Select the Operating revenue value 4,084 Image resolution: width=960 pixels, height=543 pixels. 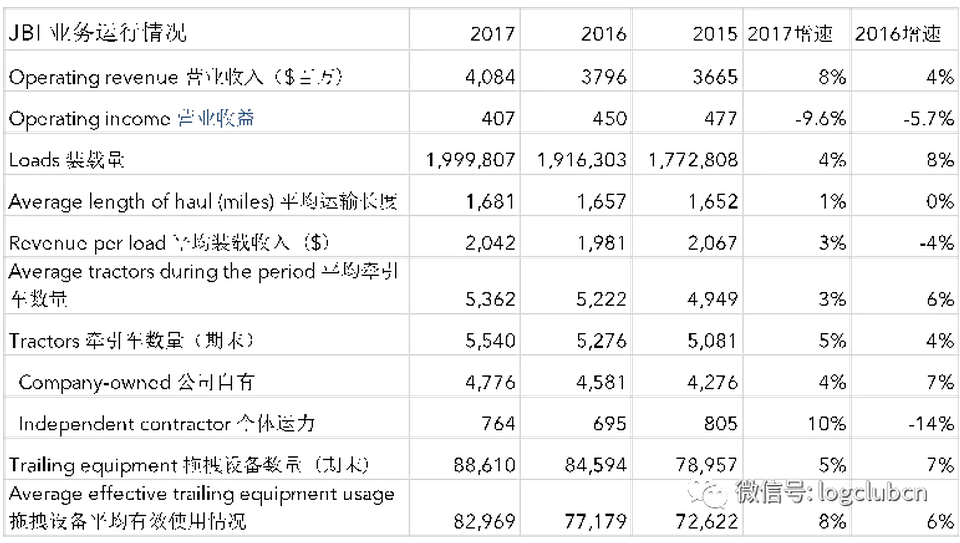tap(490, 77)
